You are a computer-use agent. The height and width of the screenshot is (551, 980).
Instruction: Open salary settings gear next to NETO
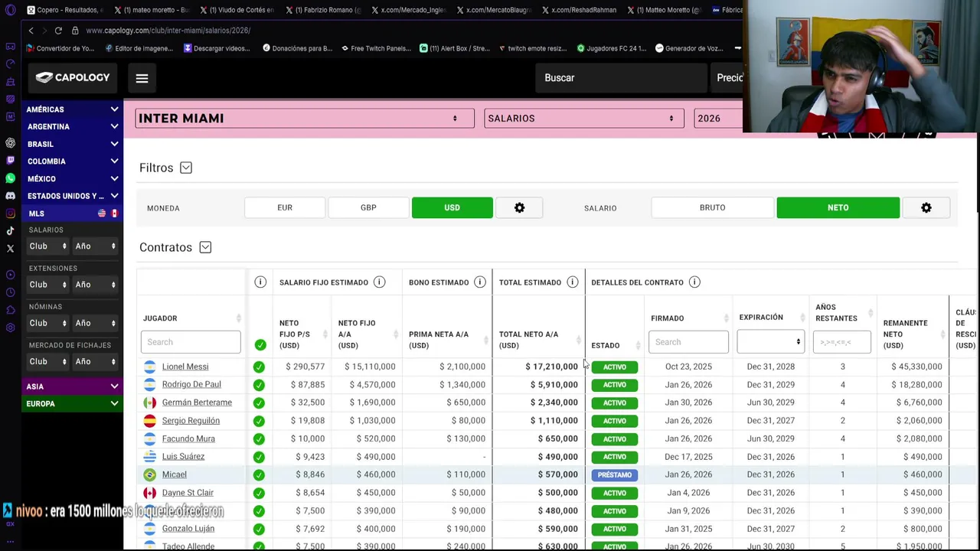tap(926, 207)
